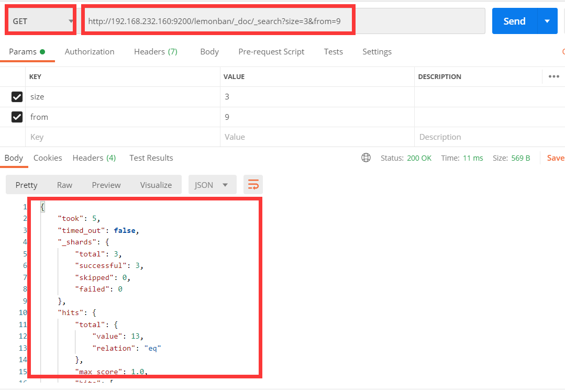565x392 pixels.
Task: Select the request Body tab
Action: pos(209,52)
